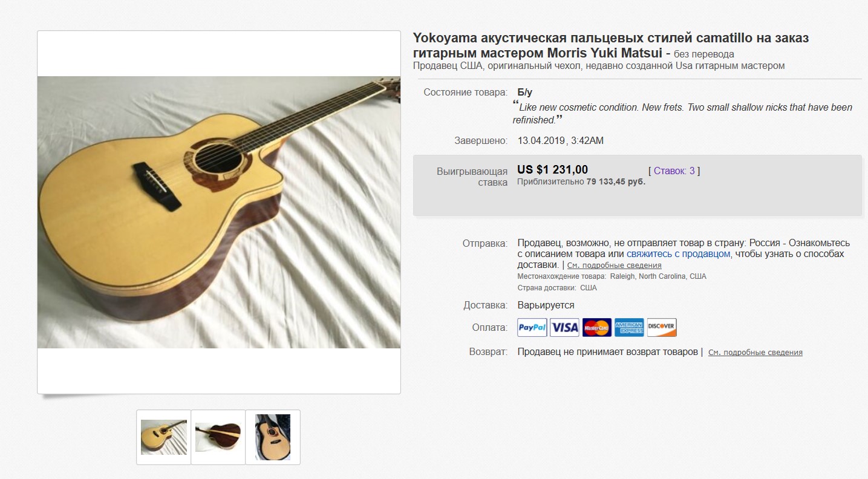Viewport: 868px width, 479px height.
Task: Click the VISA card icon
Action: coord(564,327)
